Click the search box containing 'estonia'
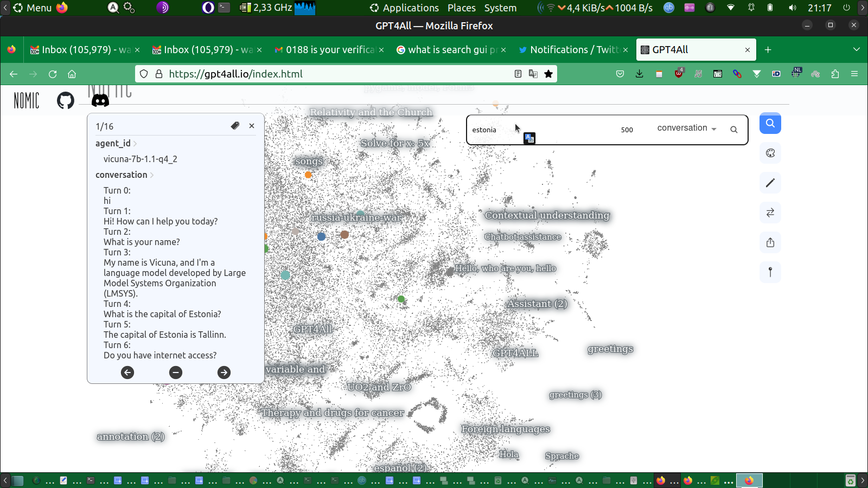This screenshot has height=488, width=868. click(542, 130)
